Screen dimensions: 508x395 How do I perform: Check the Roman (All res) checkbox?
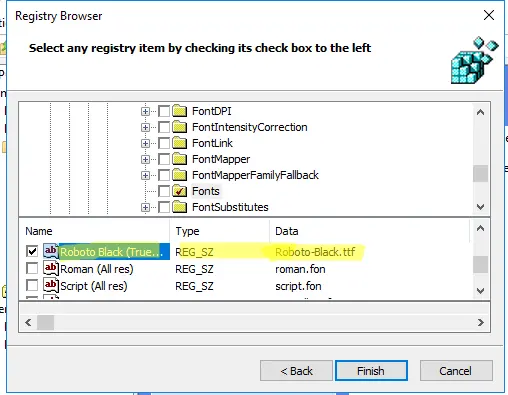pos(32,268)
